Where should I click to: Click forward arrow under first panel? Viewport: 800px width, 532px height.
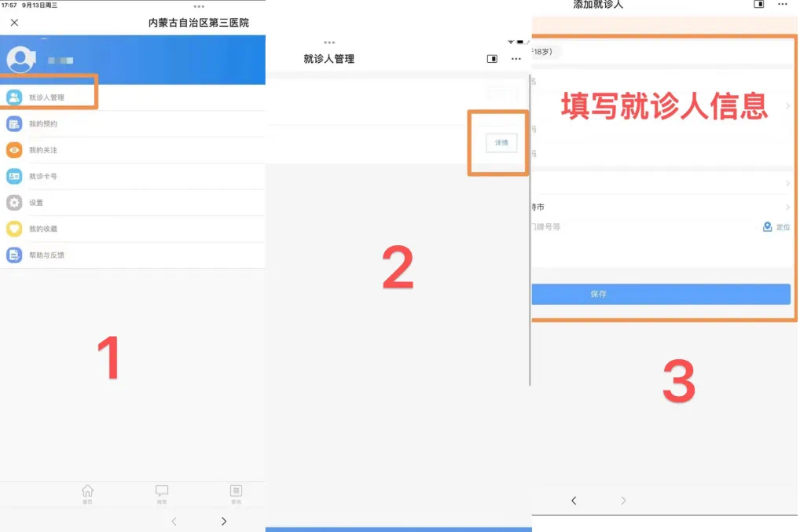coord(224,521)
